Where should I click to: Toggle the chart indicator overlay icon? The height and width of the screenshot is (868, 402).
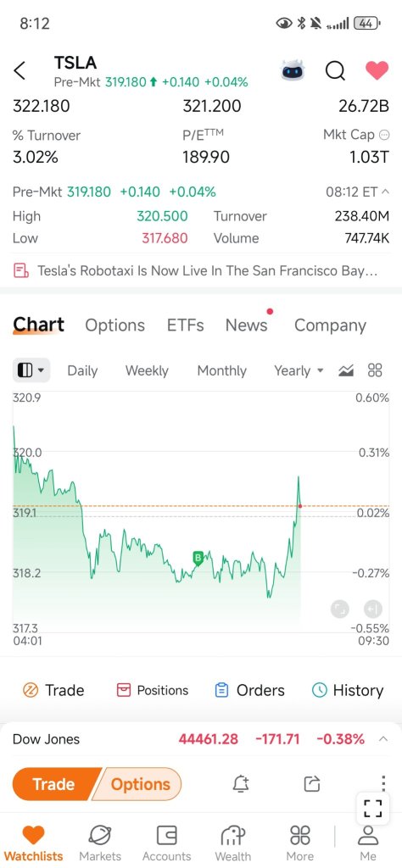pos(345,370)
